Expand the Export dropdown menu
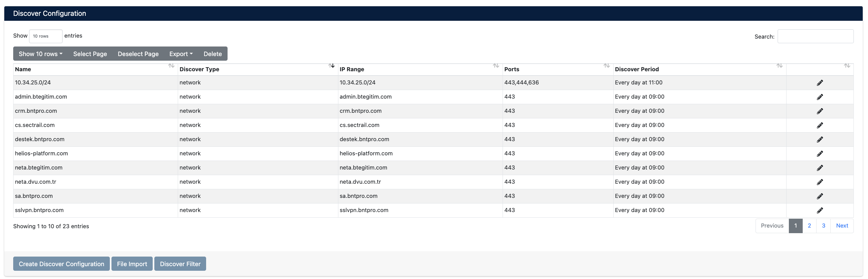The height and width of the screenshot is (279, 868). (181, 54)
